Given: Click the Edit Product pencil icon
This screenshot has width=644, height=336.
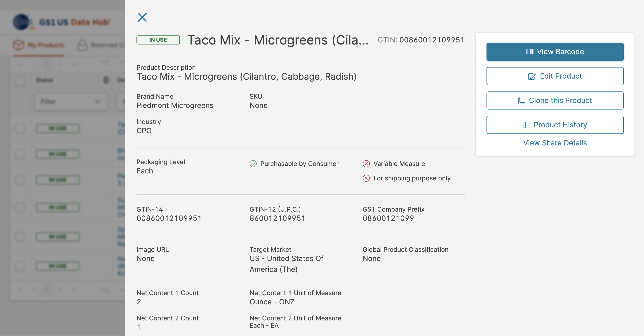Looking at the screenshot, I should [531, 76].
